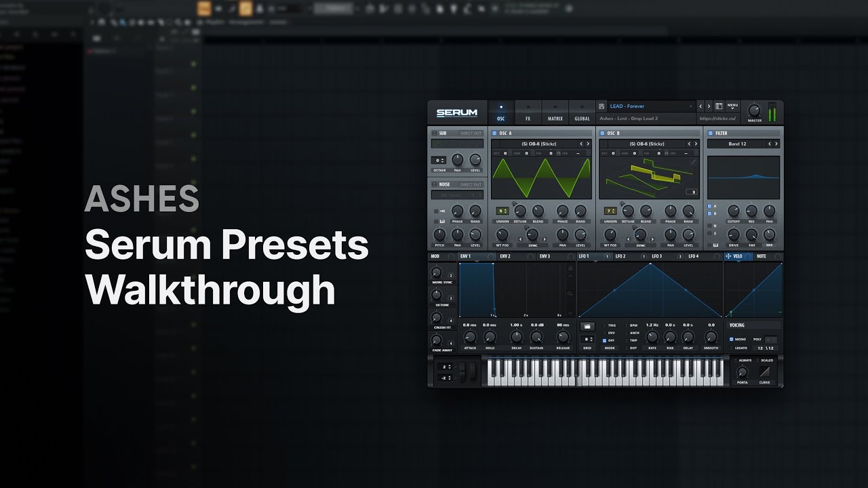
Task: Select the LFO 3 tab
Action: click(667, 256)
